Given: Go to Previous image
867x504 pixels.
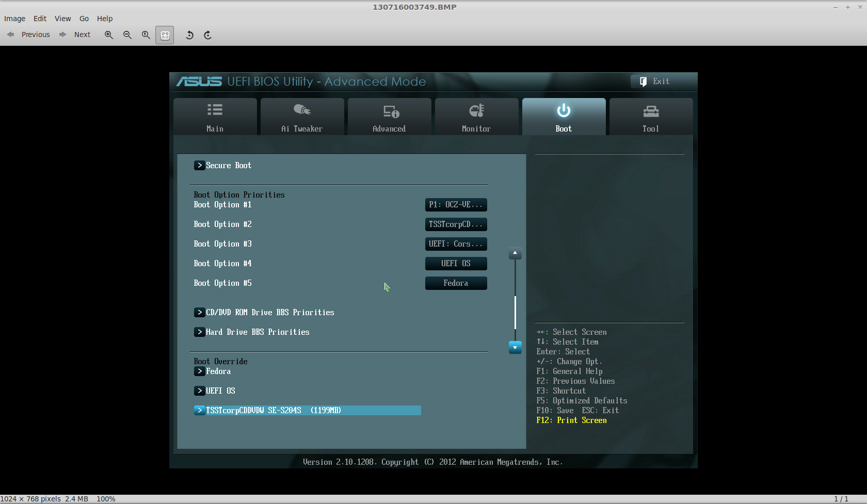Looking at the screenshot, I should pyautogui.click(x=28, y=35).
